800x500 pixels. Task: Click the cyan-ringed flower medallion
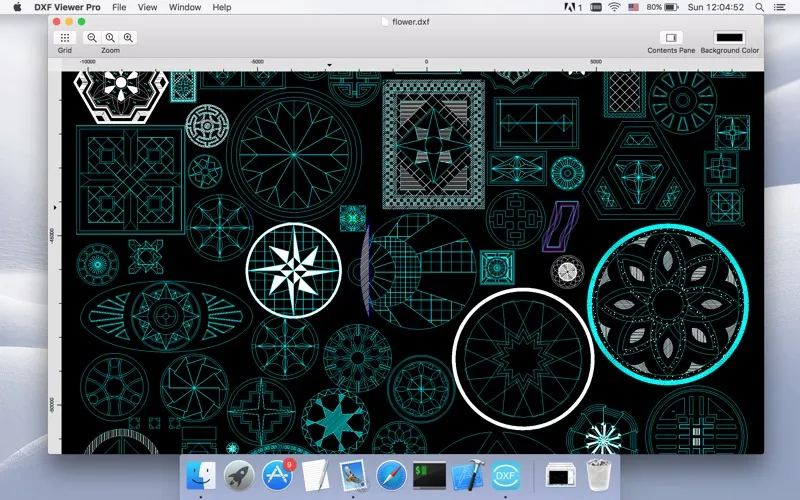click(668, 304)
